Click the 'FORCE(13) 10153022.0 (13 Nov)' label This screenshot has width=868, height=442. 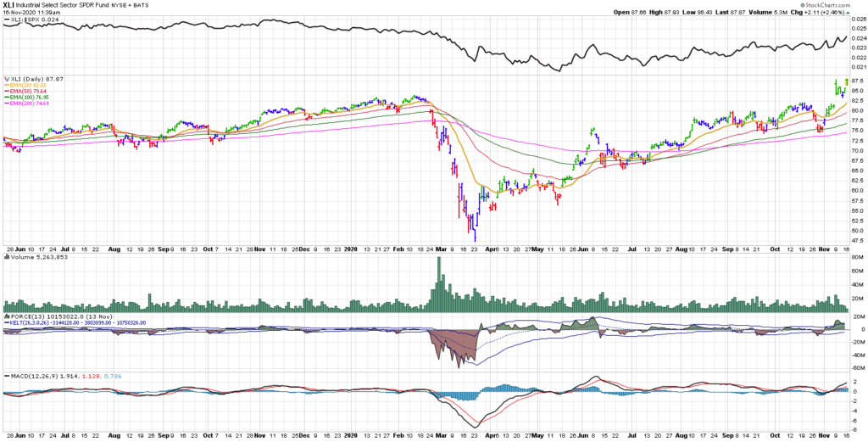point(61,315)
